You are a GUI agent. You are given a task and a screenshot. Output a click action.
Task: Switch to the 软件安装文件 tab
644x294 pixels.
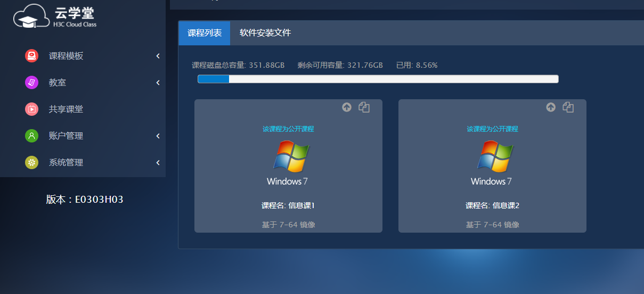tap(265, 33)
